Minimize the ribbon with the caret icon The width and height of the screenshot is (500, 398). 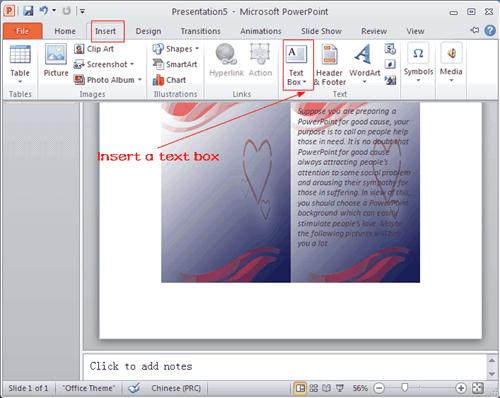tap(474, 30)
